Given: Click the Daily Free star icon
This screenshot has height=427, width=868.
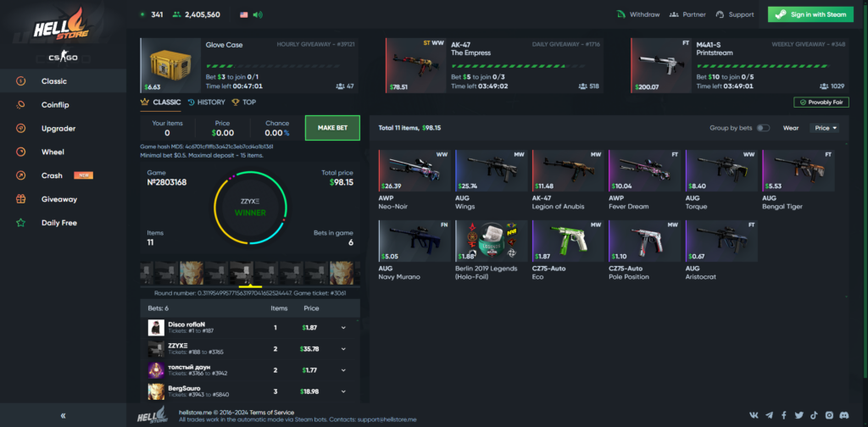Looking at the screenshot, I should click(20, 223).
